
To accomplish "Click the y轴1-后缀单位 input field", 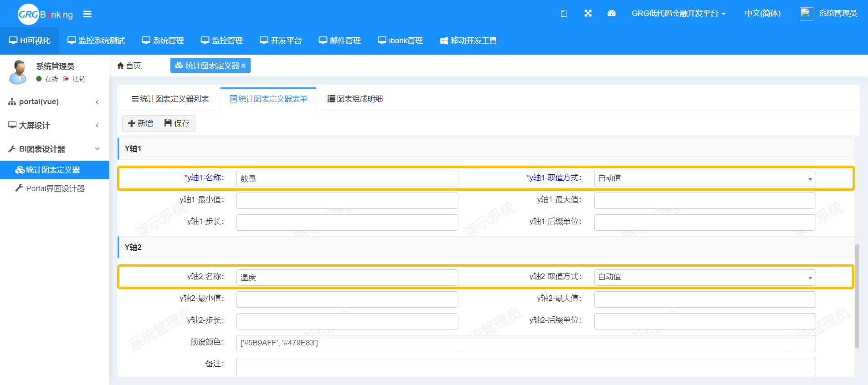I will tap(704, 222).
